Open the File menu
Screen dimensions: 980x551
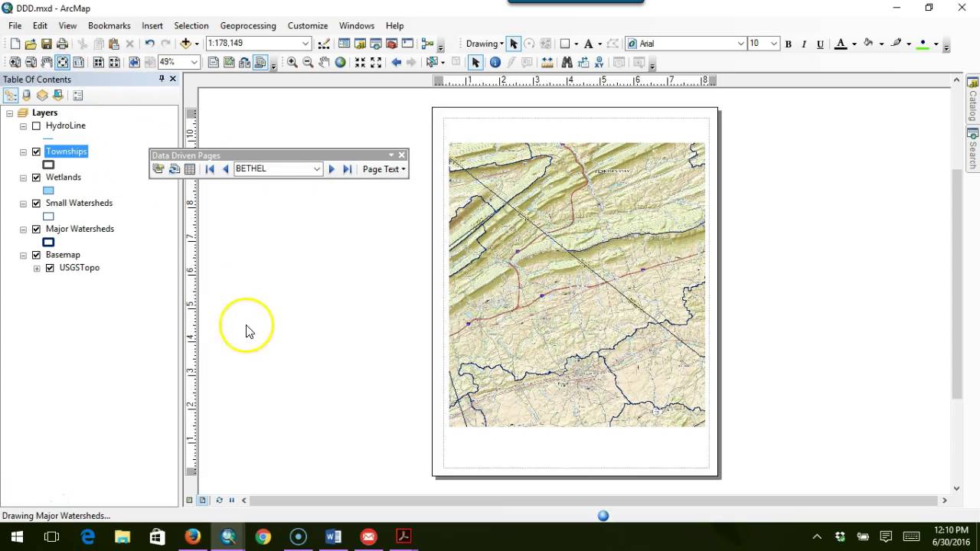(15, 25)
